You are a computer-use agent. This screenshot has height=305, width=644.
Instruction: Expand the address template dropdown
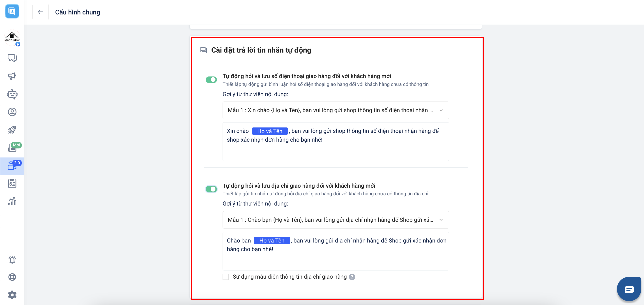pyautogui.click(x=336, y=220)
